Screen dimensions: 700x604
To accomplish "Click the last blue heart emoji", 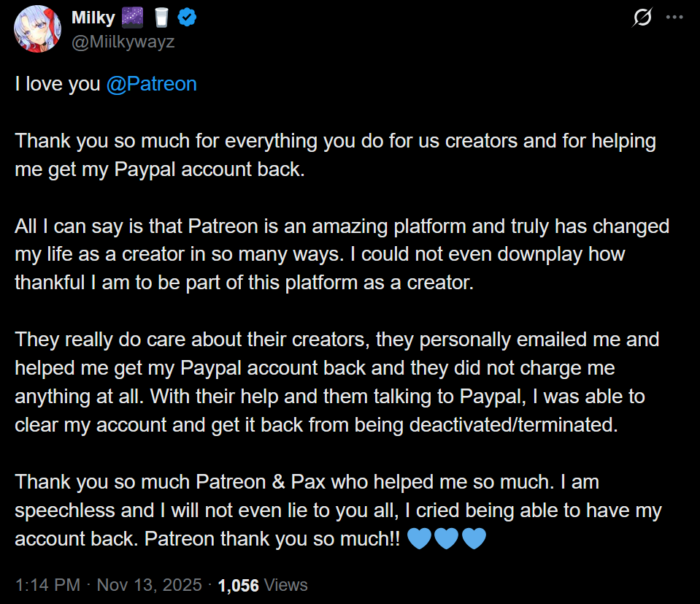I will 474,538.
